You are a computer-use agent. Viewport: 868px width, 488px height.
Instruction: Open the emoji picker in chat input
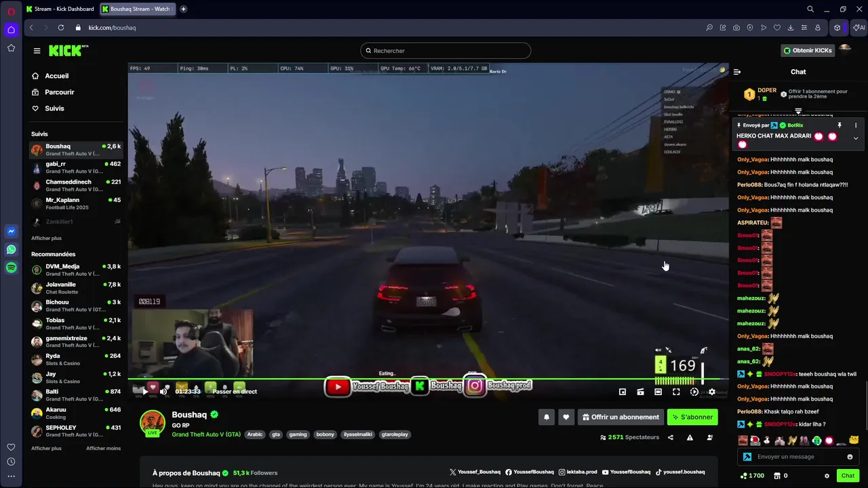[x=850, y=457]
